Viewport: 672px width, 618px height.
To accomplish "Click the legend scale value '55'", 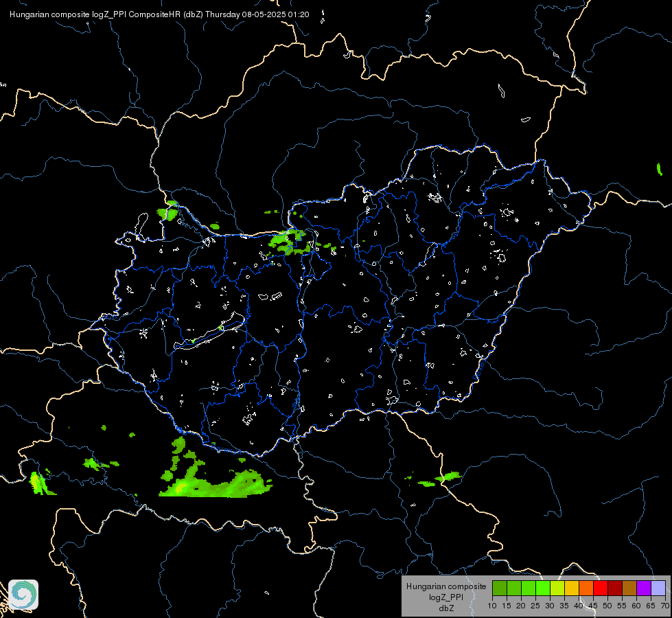I will pos(622,606).
